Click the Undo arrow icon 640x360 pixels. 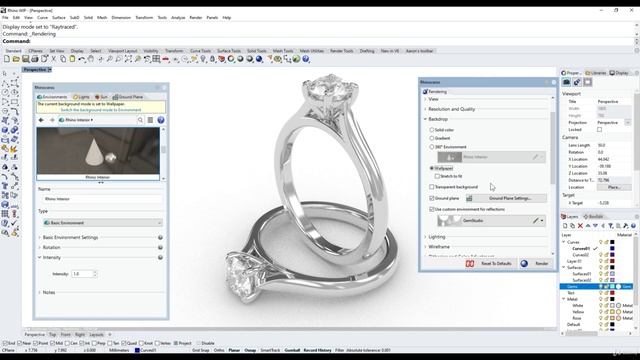pyautogui.click(x=82, y=59)
